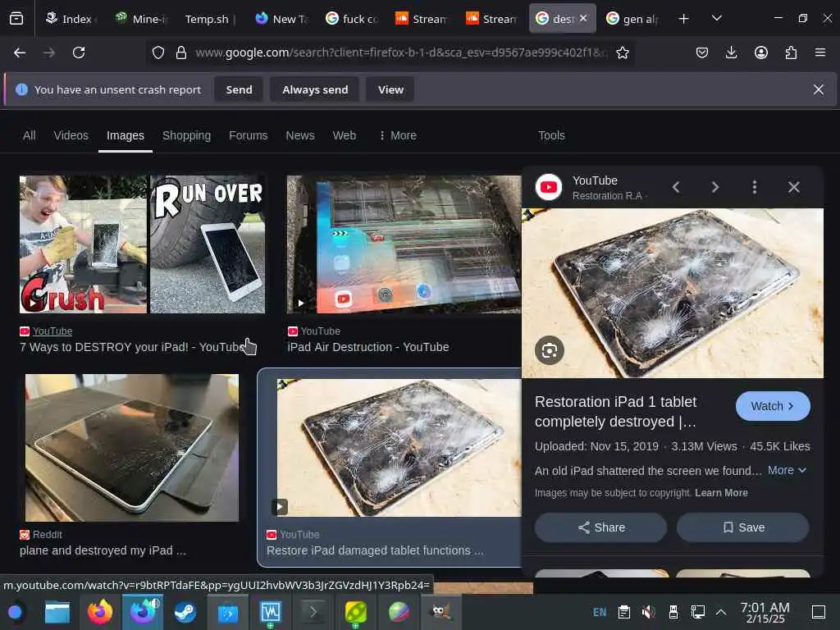Switch to the All search tab
This screenshot has width=840, height=630.
(29, 135)
